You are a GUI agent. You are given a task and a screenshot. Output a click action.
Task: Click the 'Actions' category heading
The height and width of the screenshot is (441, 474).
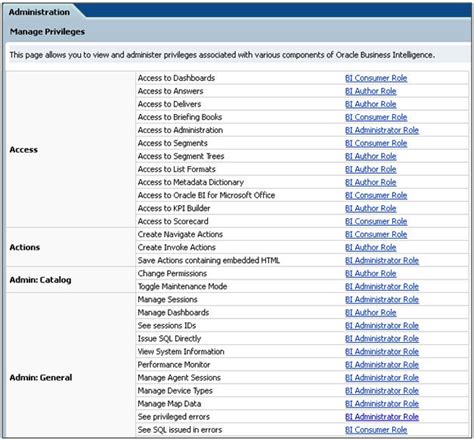click(25, 247)
